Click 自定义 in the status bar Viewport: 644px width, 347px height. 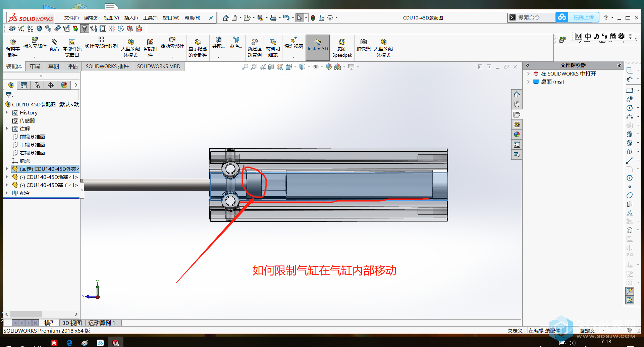pyautogui.click(x=587, y=331)
